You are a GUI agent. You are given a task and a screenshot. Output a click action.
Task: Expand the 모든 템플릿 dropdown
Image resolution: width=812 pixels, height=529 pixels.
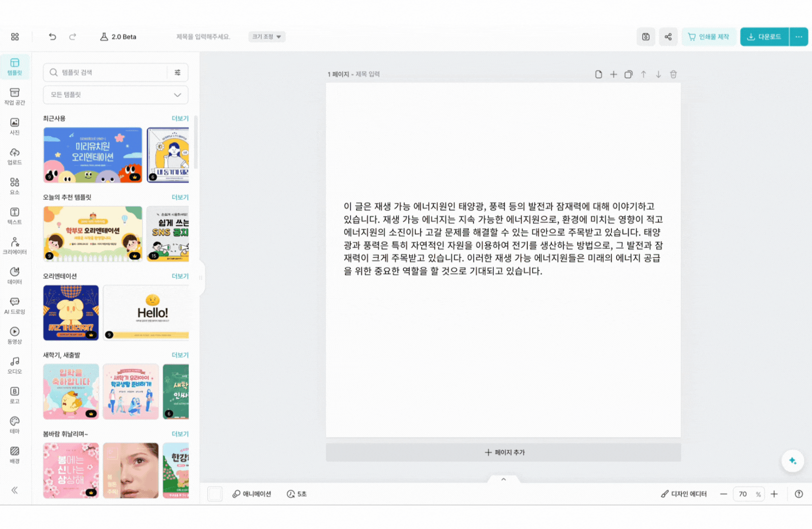click(x=116, y=95)
